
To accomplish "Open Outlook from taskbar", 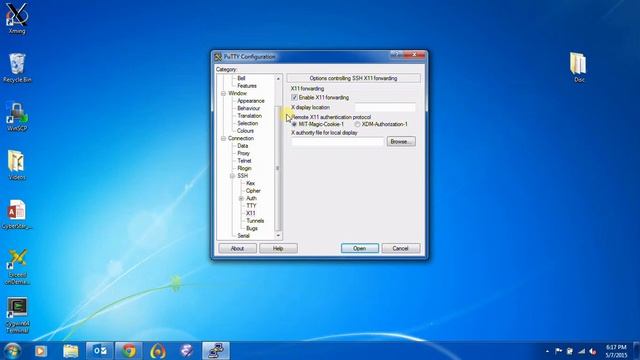I will tap(100, 351).
